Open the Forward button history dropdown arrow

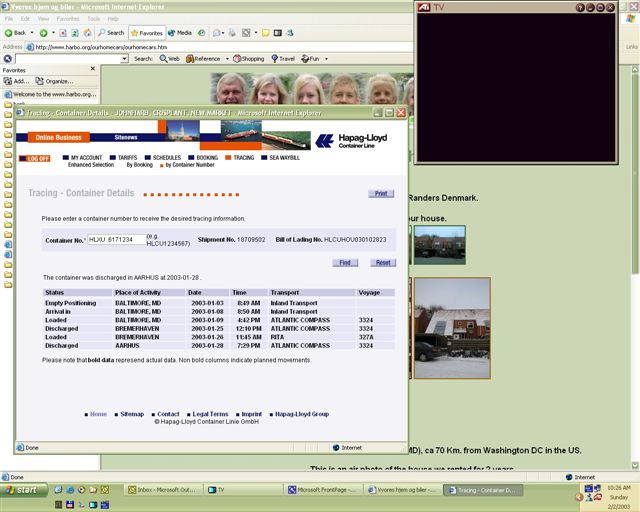[53, 33]
